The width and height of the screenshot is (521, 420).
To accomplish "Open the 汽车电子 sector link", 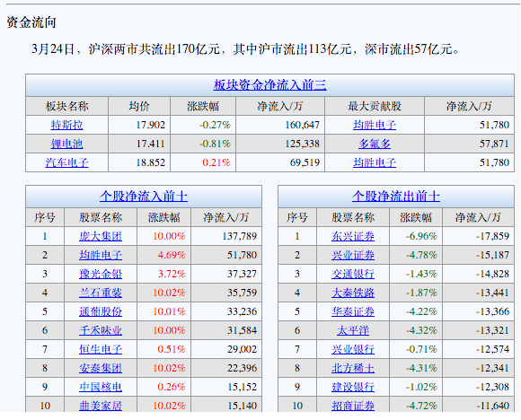I will point(66,162).
